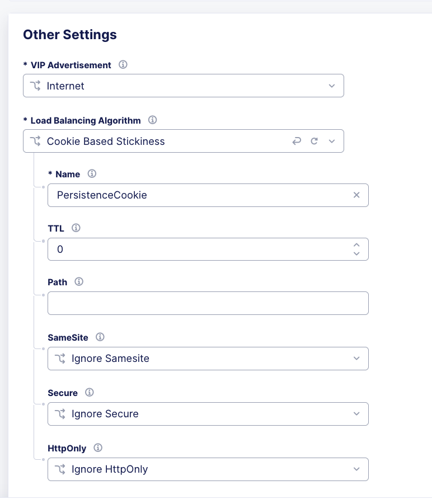The height and width of the screenshot is (504, 432).
Task: Click the info icon next to Path
Action: point(79,282)
